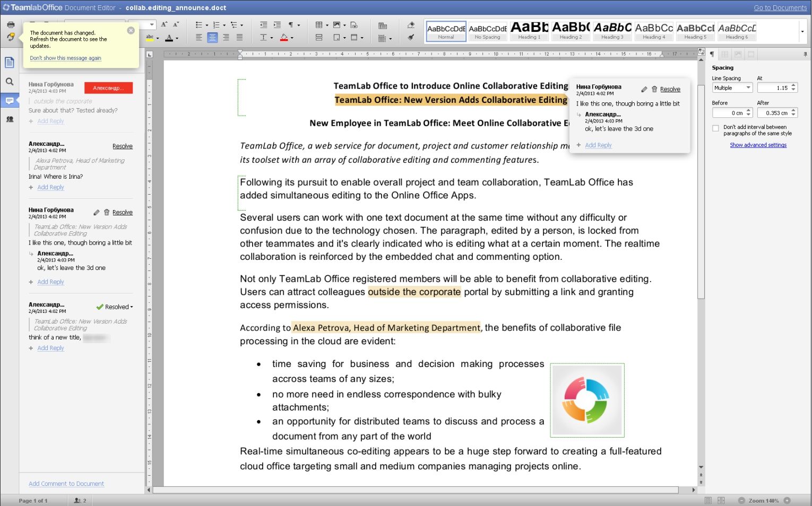812x506 pixels.
Task: Click Add Comment to Document link
Action: 66,484
